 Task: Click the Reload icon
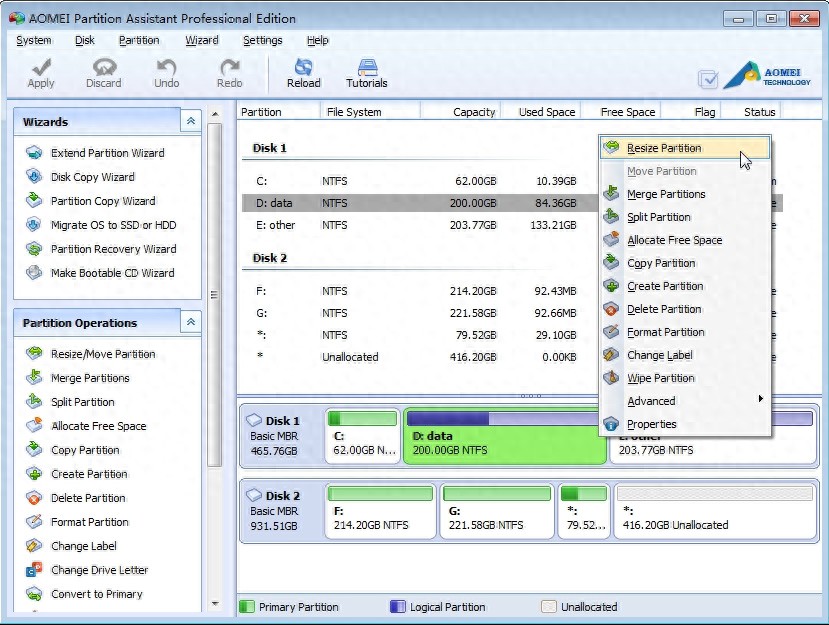pyautogui.click(x=304, y=70)
